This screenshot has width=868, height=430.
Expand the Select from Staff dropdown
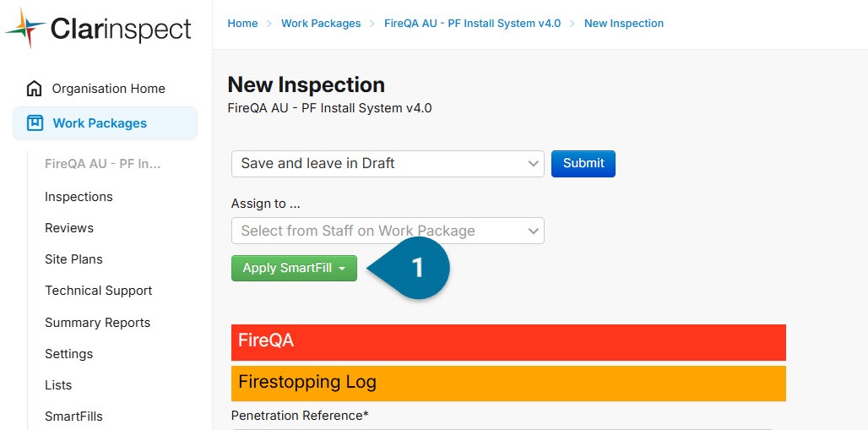[x=388, y=231]
